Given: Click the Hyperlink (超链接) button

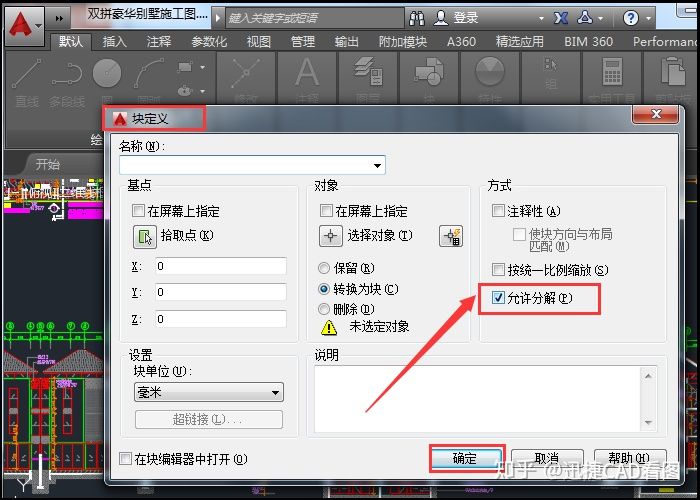Looking at the screenshot, I should pos(208,420).
